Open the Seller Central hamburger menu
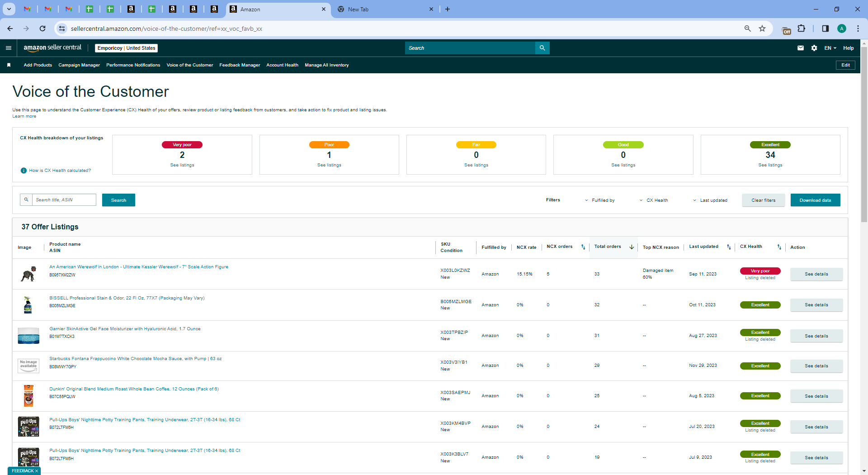 9,48
